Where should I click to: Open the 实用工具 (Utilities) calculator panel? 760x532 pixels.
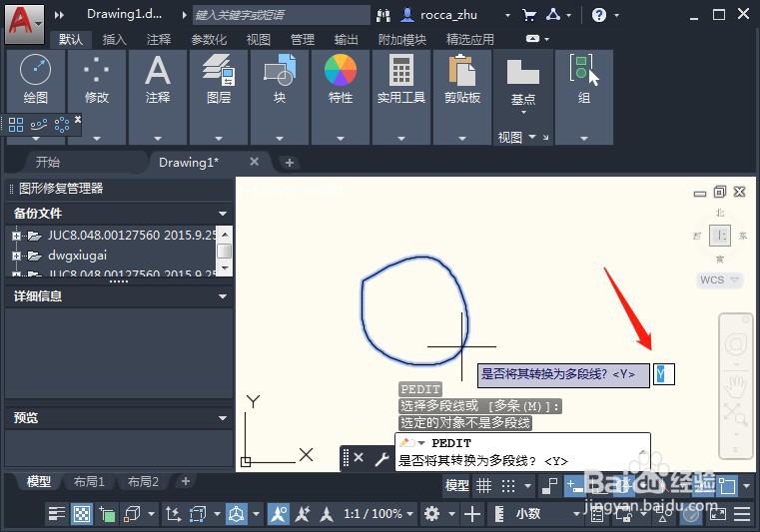coord(401,97)
